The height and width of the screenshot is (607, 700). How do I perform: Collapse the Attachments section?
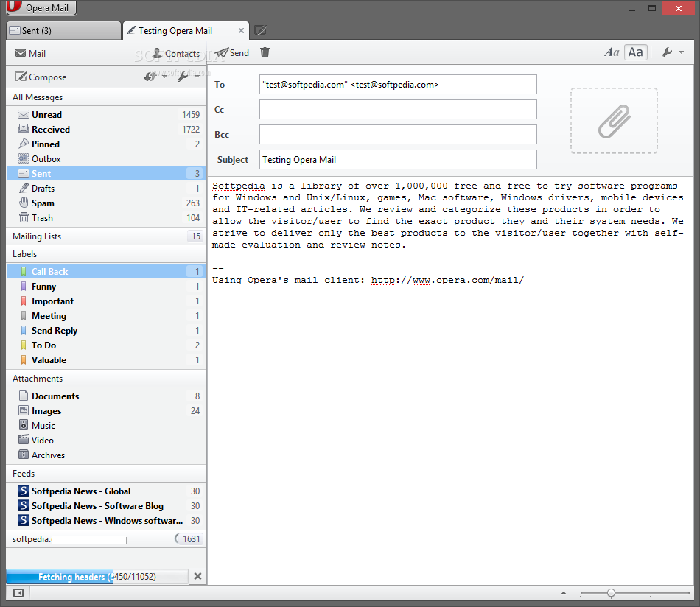tap(106, 379)
